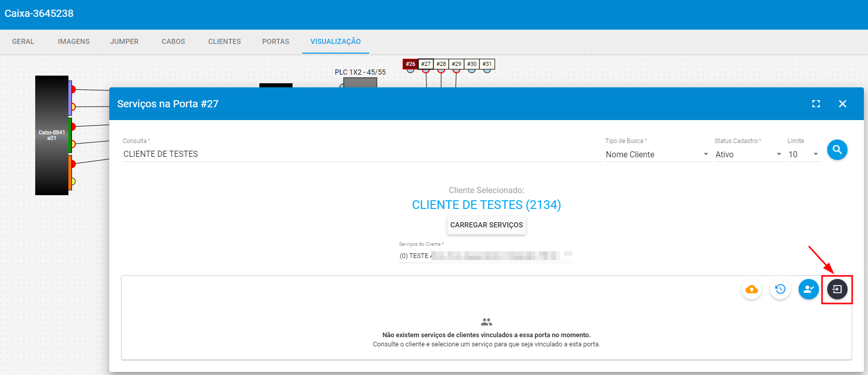This screenshot has height=375, width=868.
Task: Click the PLC 1X2 - 45/55 splitter label
Action: coord(360,72)
